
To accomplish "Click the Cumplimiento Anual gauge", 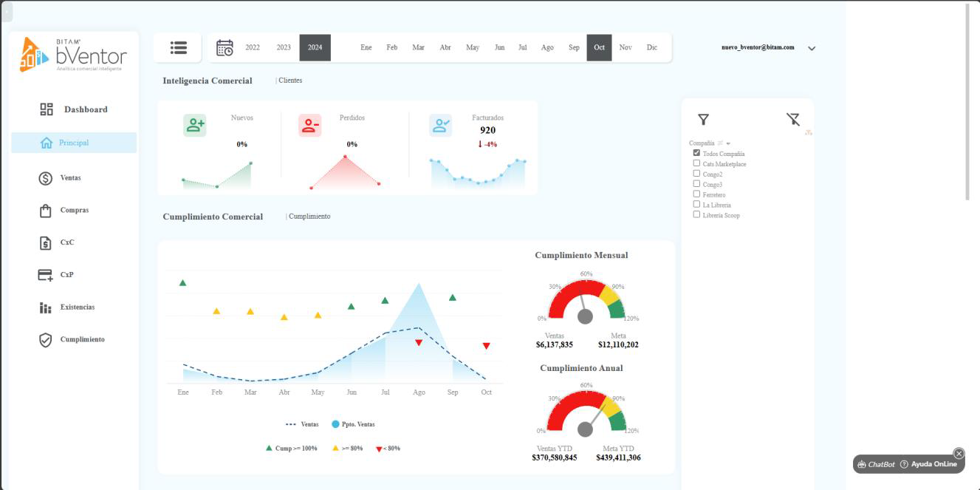I will [586, 412].
